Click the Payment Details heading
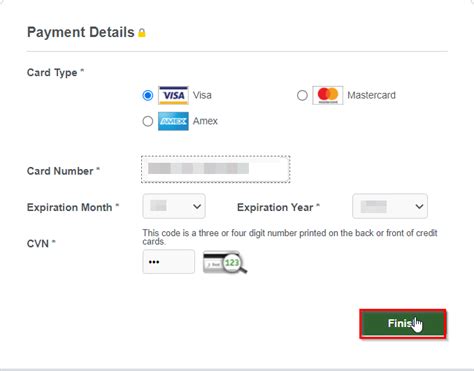The width and height of the screenshot is (474, 371). 81,32
